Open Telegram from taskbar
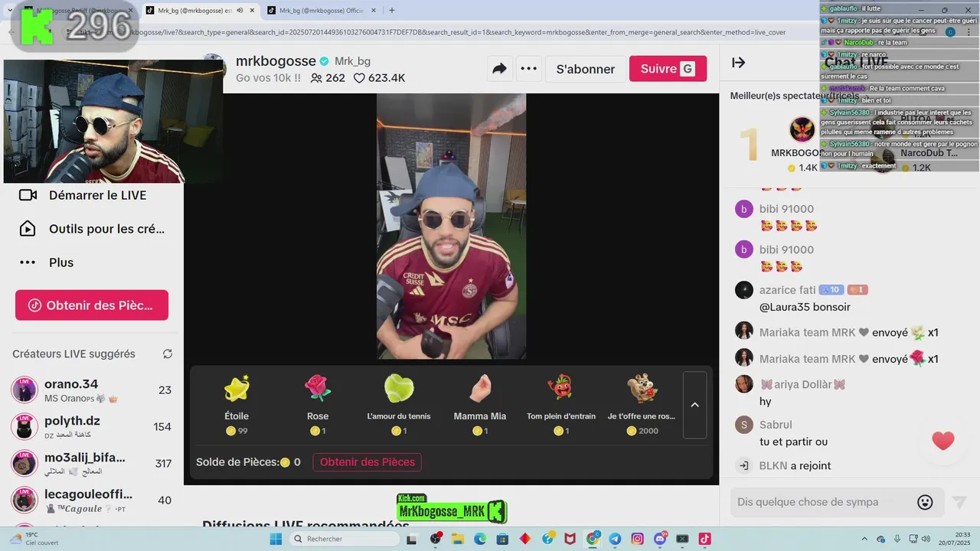 [615, 539]
